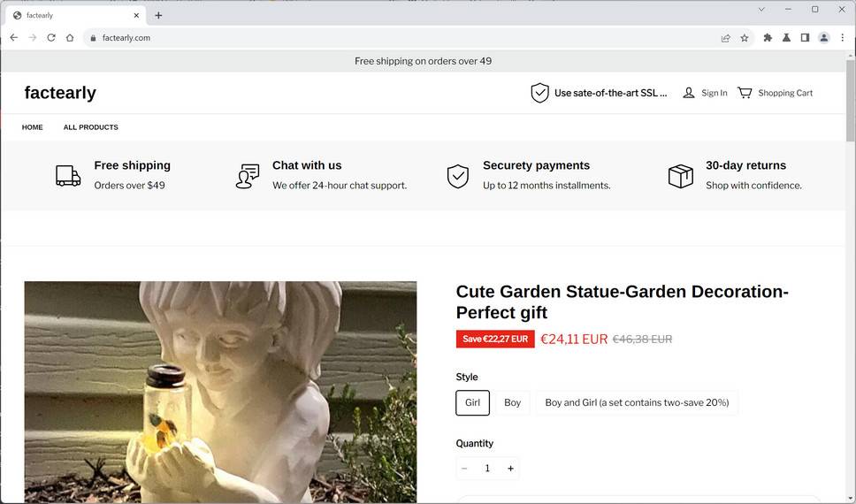Viewport: 856px width, 504px height.
Task: Click the 30-day returns heading
Action: 745,165
